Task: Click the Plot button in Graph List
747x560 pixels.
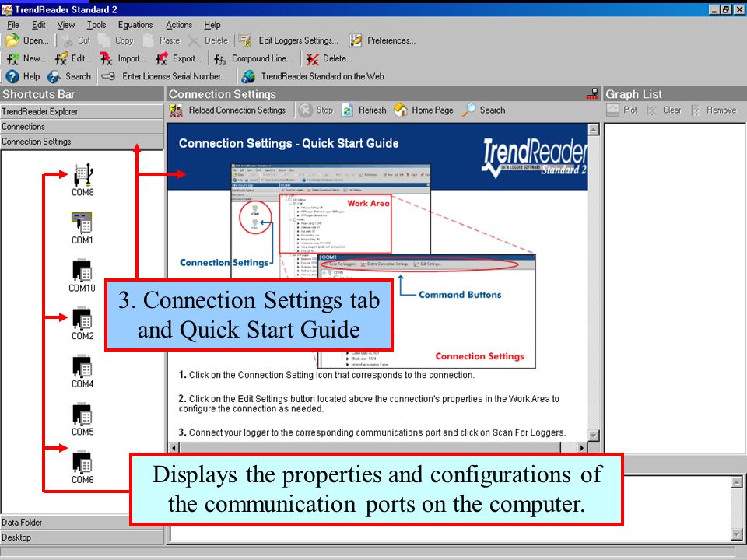Action: pyautogui.click(x=622, y=110)
